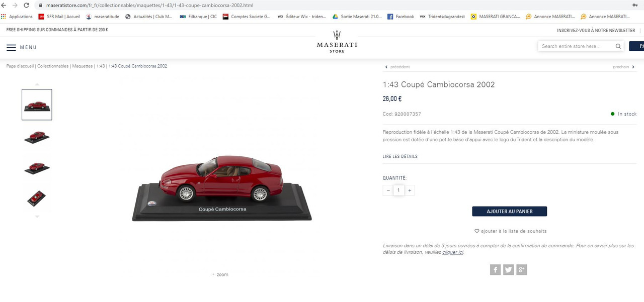
Task: Go to Collectionnables breadcrumb
Action: 53,66
